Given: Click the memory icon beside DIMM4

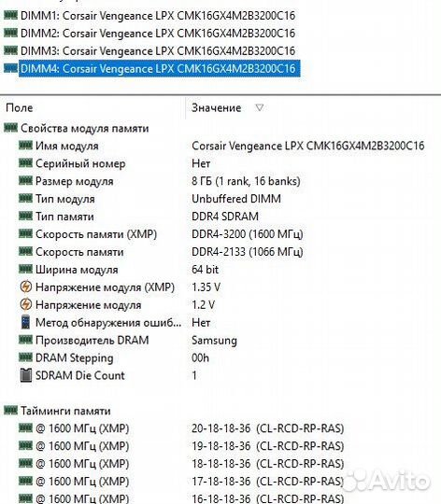Looking at the screenshot, I should 10,68.
